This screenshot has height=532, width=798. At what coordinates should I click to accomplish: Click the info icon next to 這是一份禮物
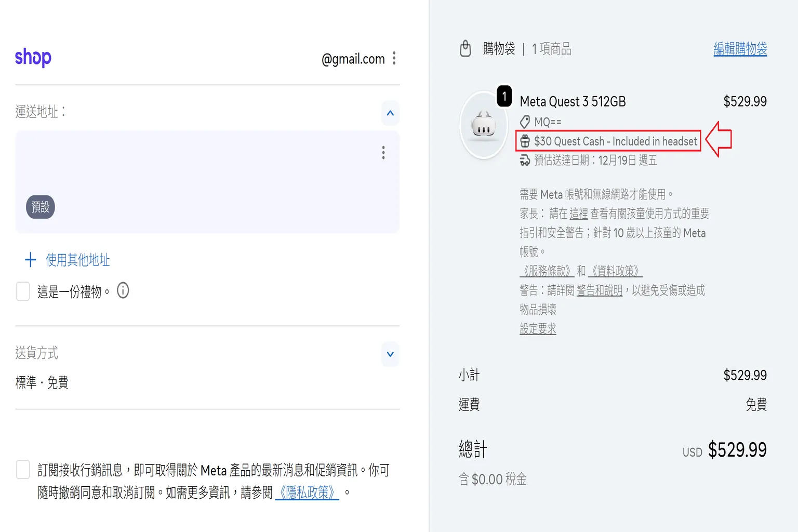pyautogui.click(x=123, y=290)
